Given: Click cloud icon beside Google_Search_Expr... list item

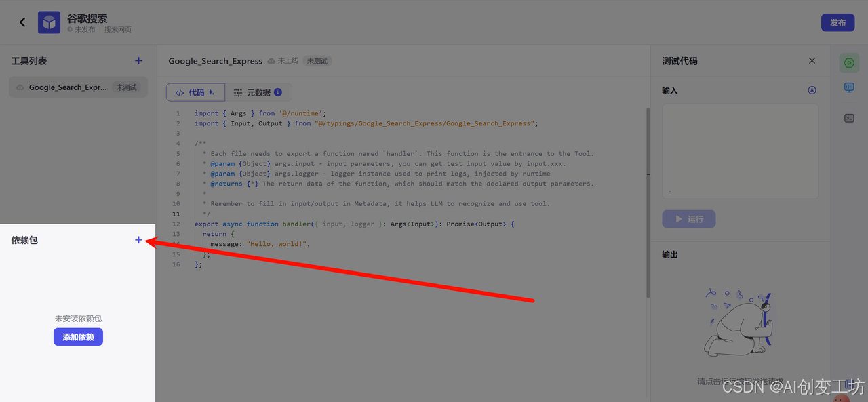Looking at the screenshot, I should click(x=20, y=87).
